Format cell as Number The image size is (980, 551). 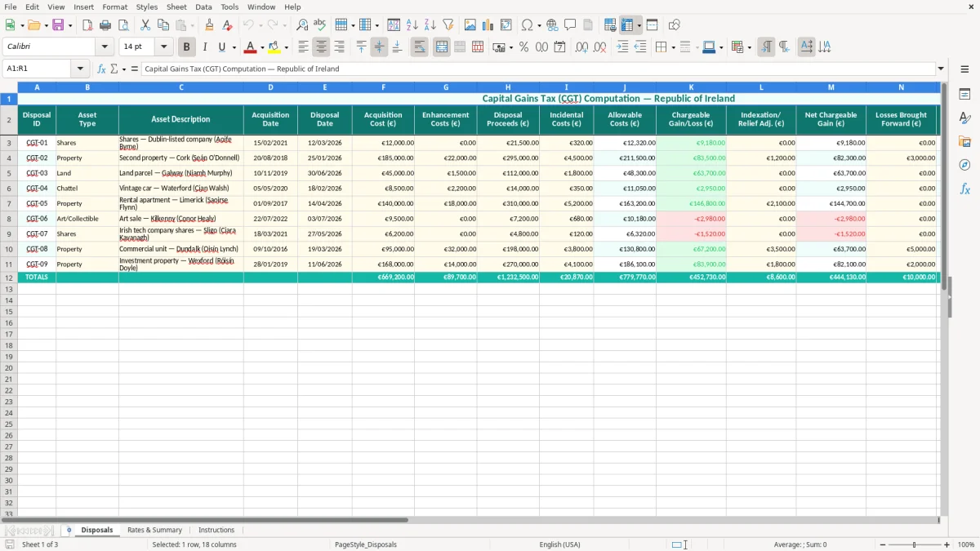pos(541,47)
